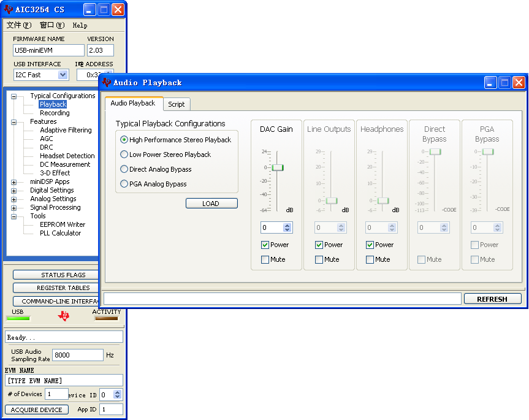The width and height of the screenshot is (529, 420).
Task: Click the Direct Bypass slider handle
Action: pos(435,152)
